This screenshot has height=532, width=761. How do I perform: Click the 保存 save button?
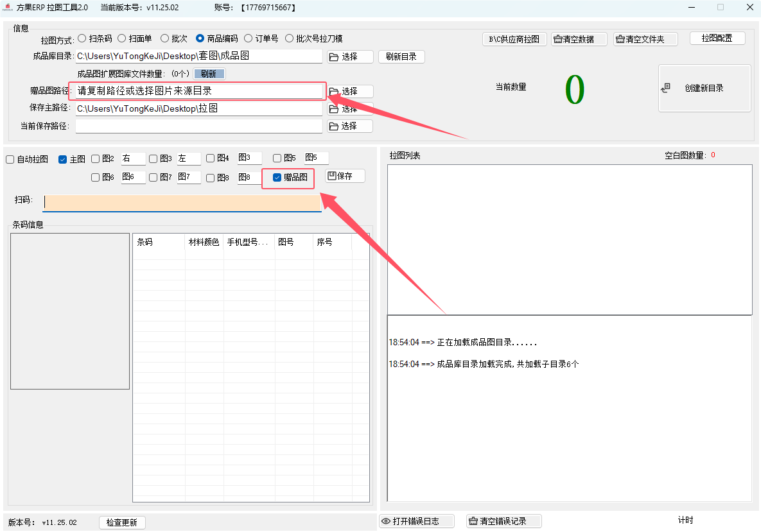(345, 176)
